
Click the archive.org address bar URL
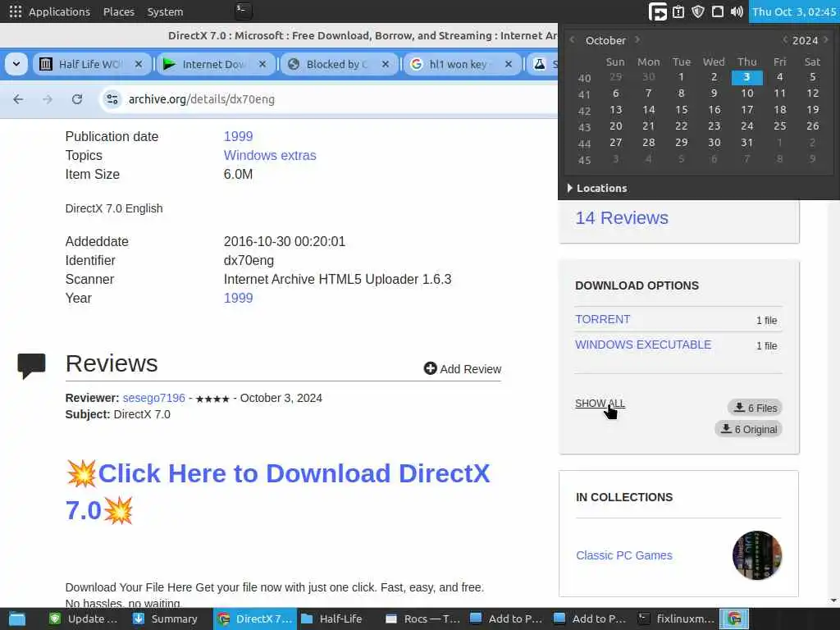point(202,99)
